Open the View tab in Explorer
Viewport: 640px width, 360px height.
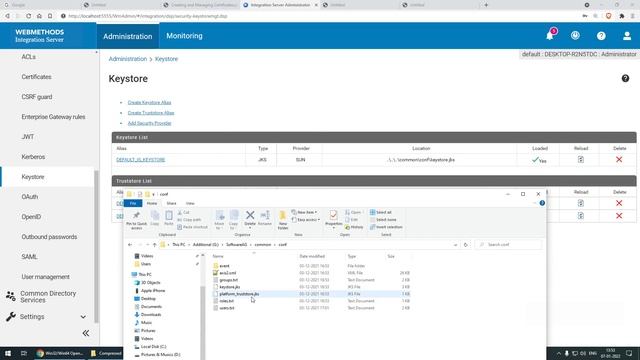click(x=190, y=203)
